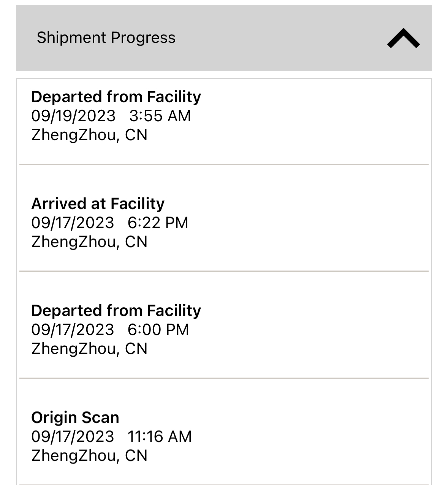The height and width of the screenshot is (485, 448).
Task: Click the 09/19/2023 date text
Action: coord(73,116)
